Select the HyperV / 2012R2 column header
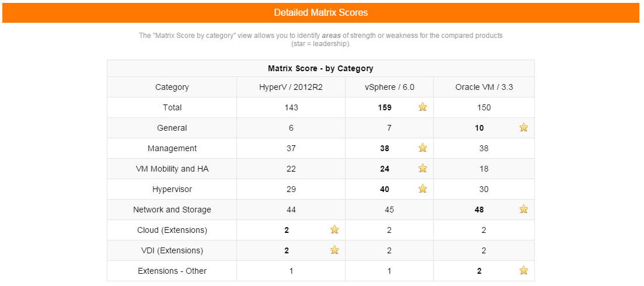The width and height of the screenshot is (644, 286). pos(291,87)
